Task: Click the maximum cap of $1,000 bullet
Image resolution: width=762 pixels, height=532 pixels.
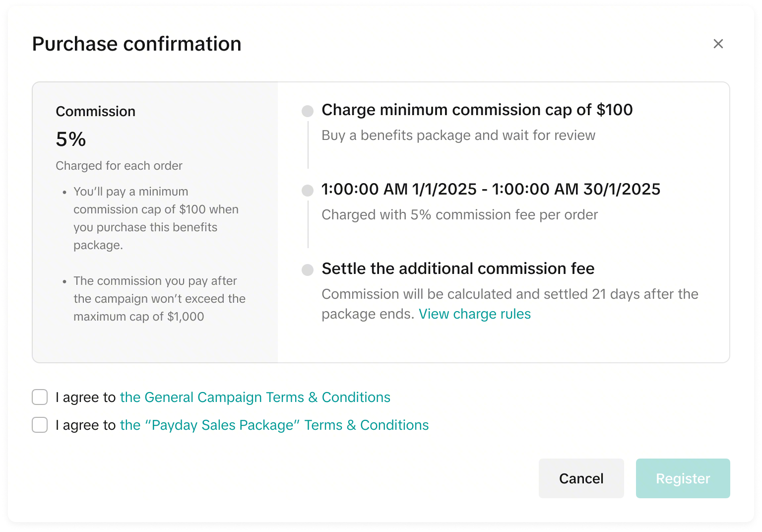Action: click(x=159, y=299)
